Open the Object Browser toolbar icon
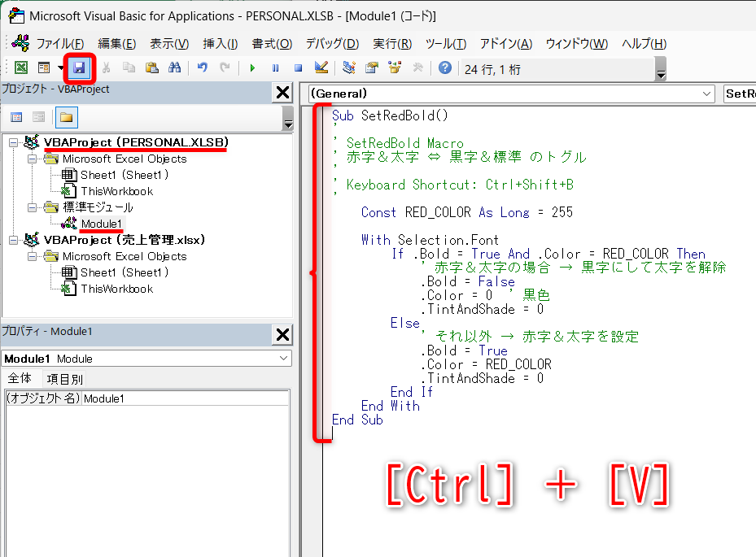The image size is (756, 557). coord(395,67)
